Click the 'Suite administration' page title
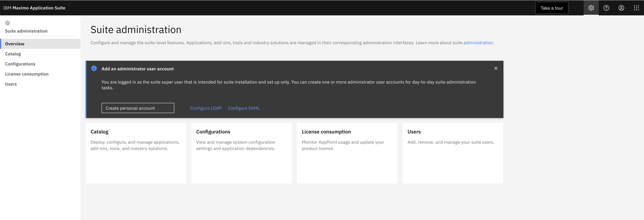644x220 pixels. [x=136, y=30]
